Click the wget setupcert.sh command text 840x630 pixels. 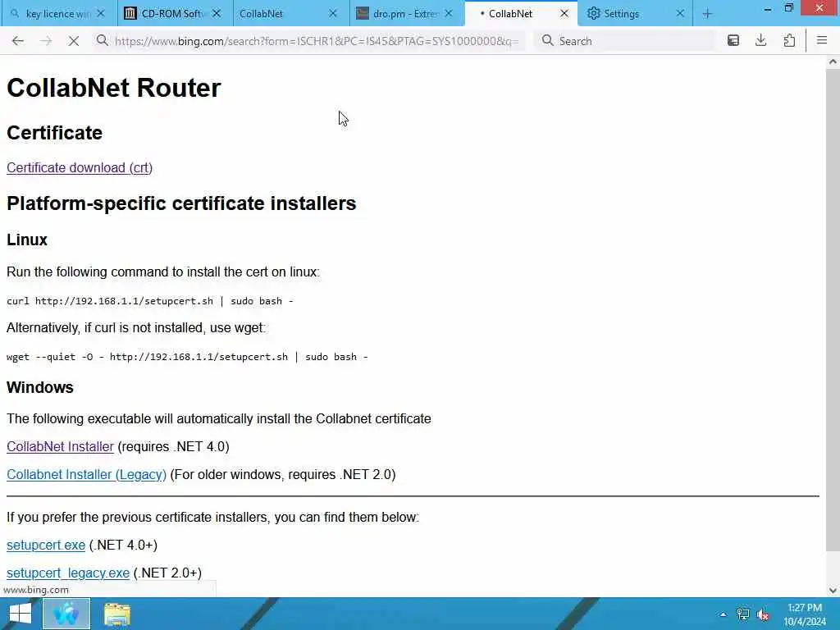[187, 357]
